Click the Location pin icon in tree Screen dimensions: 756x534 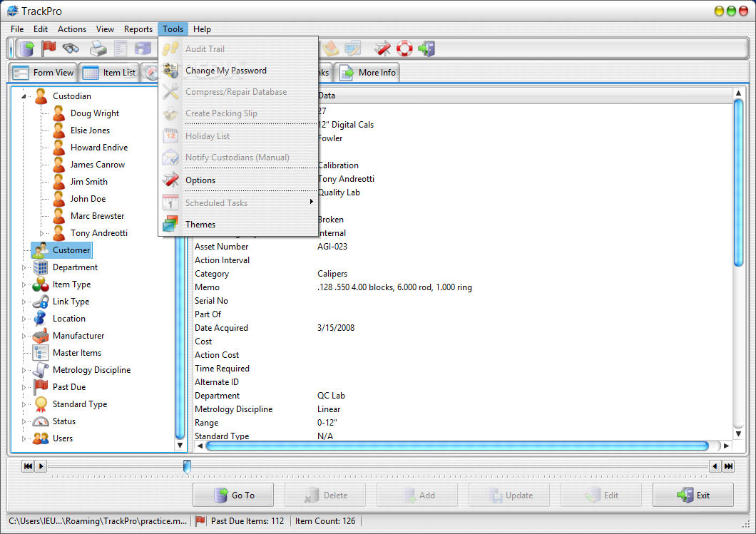(41, 319)
